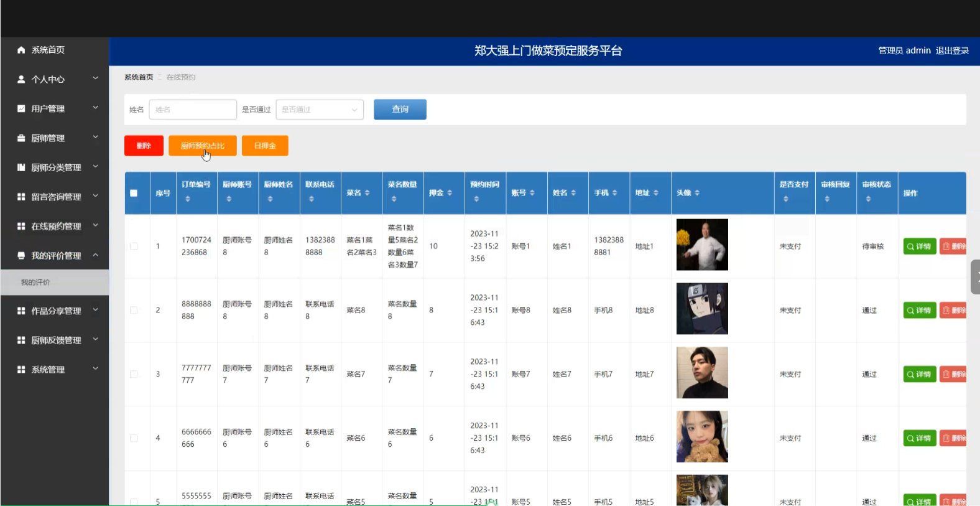Click the 厨师反馈管理 grid icon

(21, 340)
